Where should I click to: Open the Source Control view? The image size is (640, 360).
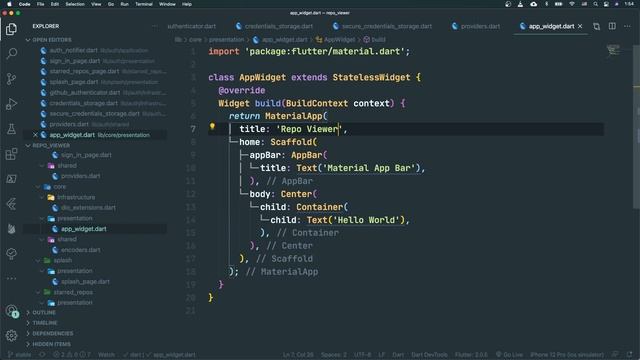coord(11,79)
